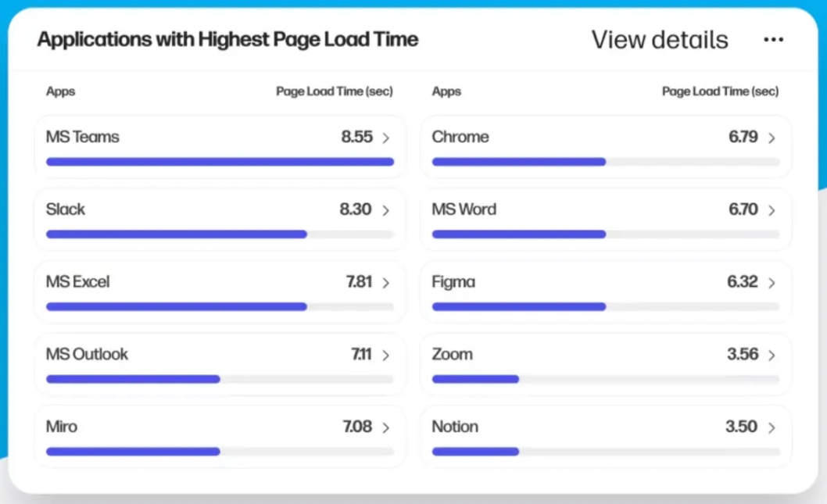The width and height of the screenshot is (827, 504).
Task: Click chevron next to Figma 6.32
Action: pyautogui.click(x=772, y=283)
